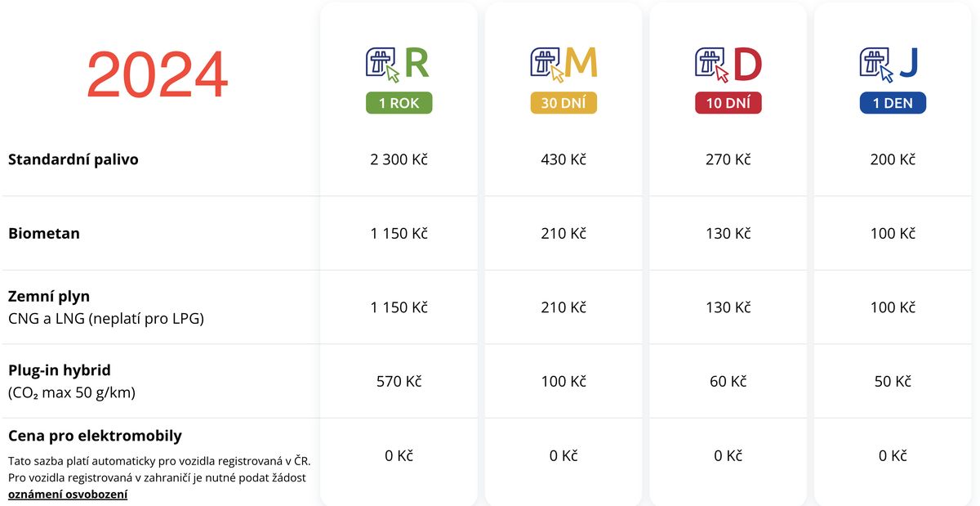Click the 200 Kč one-day standard price
Viewport: 980px width, 506px height.
pos(893,159)
